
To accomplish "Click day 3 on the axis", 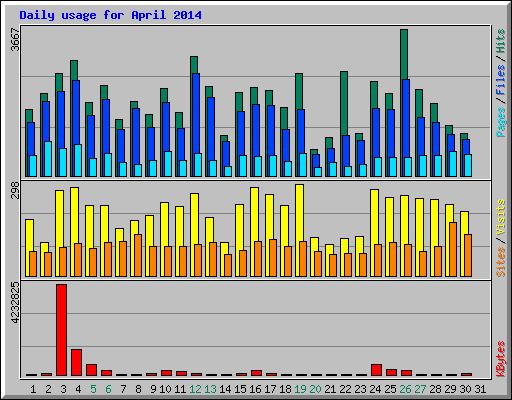I will 63,389.
